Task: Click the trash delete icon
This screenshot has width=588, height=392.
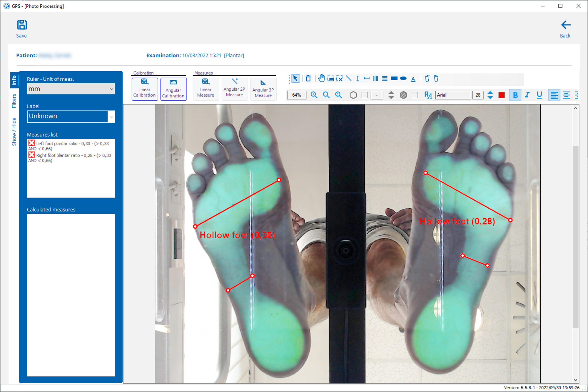Action: 308,79
